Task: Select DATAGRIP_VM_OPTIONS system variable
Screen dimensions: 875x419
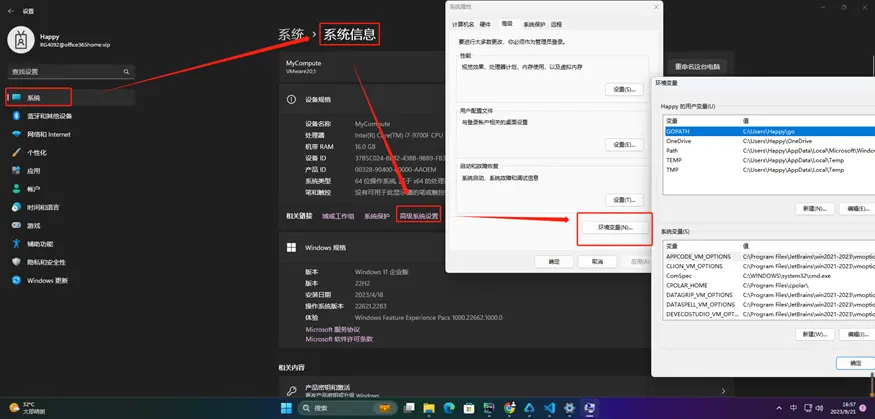Action: [x=769, y=295]
